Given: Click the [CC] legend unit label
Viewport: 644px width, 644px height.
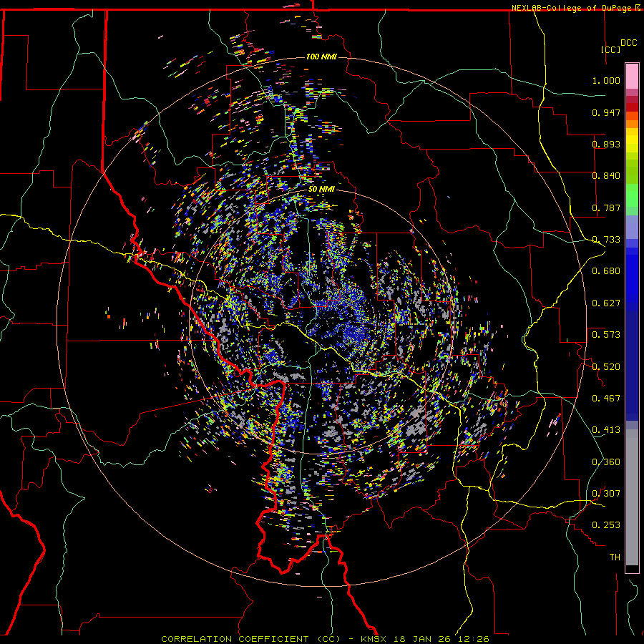Looking at the screenshot, I should [611, 49].
